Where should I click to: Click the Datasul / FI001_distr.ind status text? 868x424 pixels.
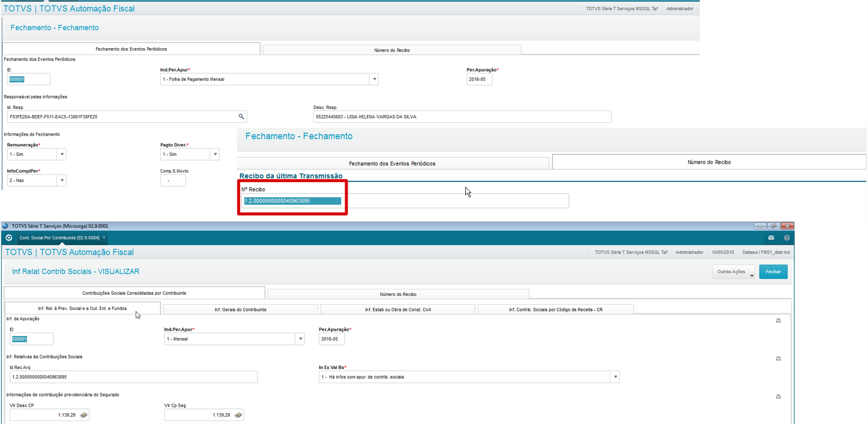point(766,253)
